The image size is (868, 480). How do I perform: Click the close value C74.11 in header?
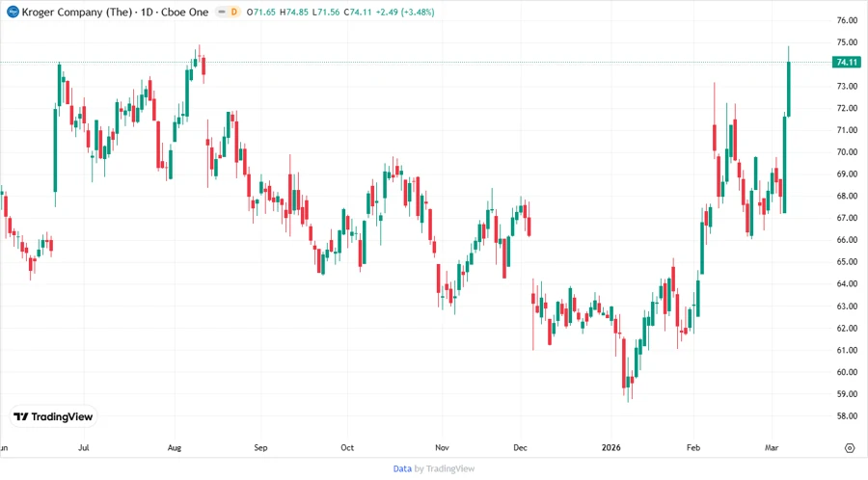tap(358, 12)
